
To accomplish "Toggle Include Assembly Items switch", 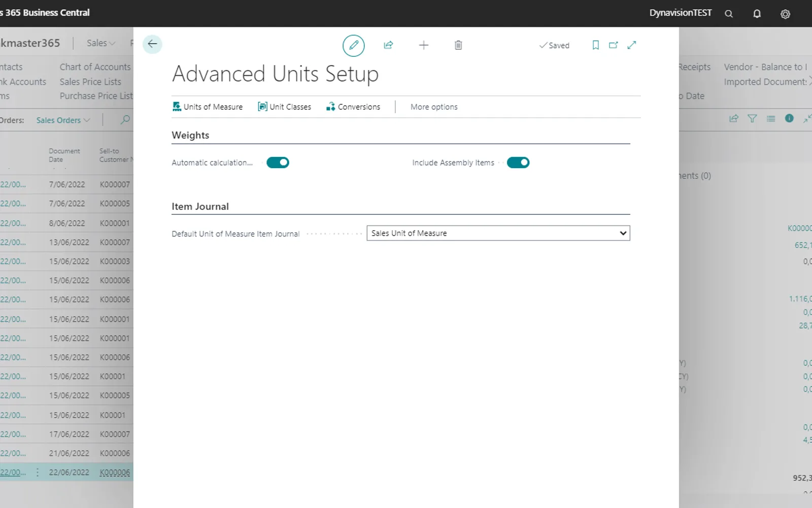I will pos(518,163).
